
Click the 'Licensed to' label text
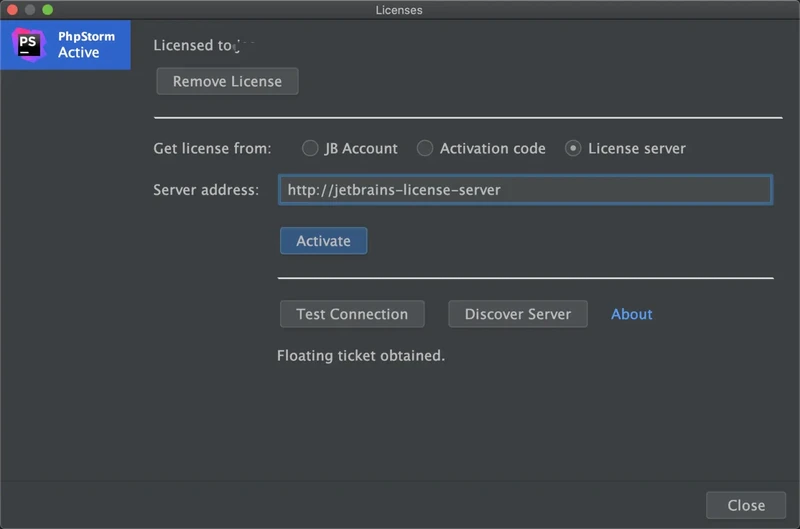[193, 45]
